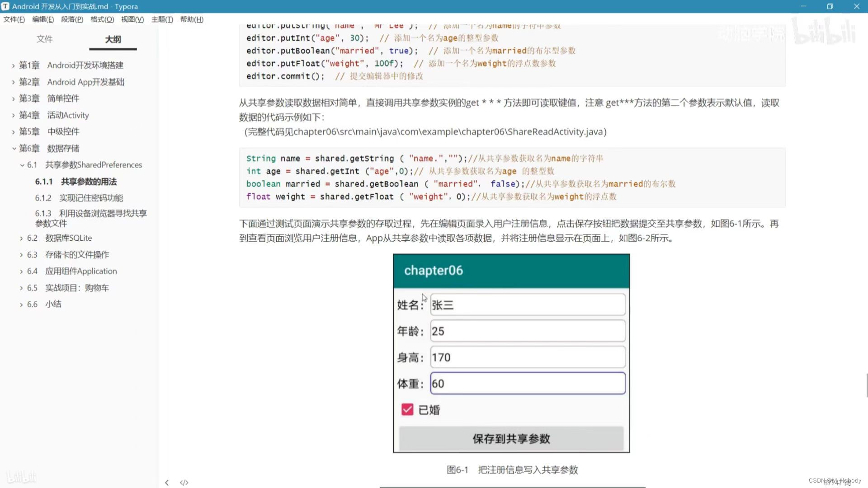Expand 6.5 实战项目：购物车 section

point(21,288)
